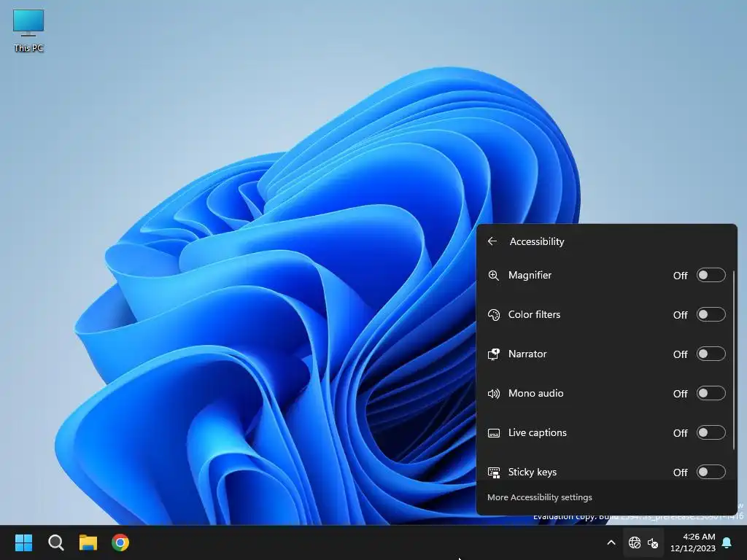Switch on Narrator

point(711,354)
